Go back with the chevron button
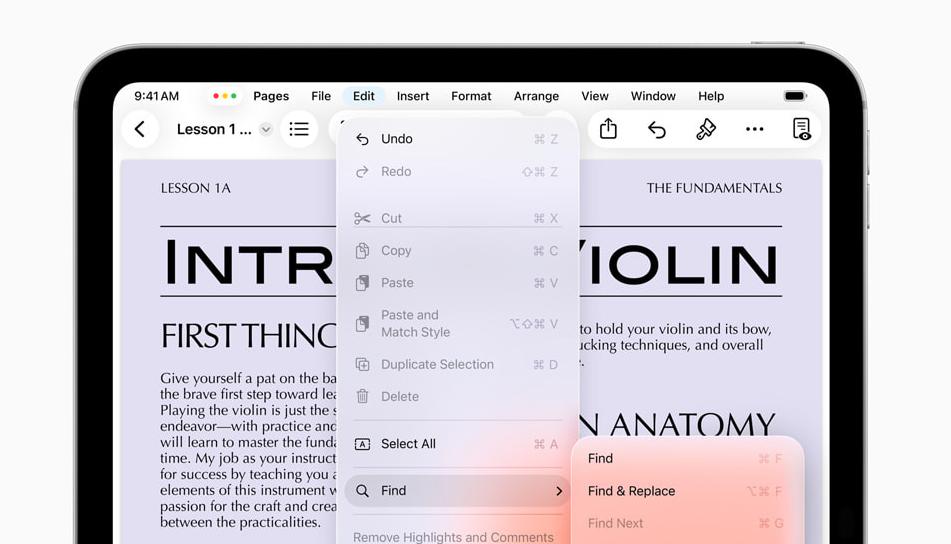The height and width of the screenshot is (544, 951). point(140,129)
